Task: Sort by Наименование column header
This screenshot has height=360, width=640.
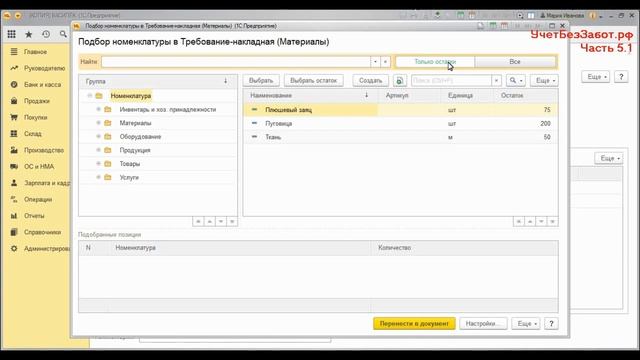Action: coord(310,96)
